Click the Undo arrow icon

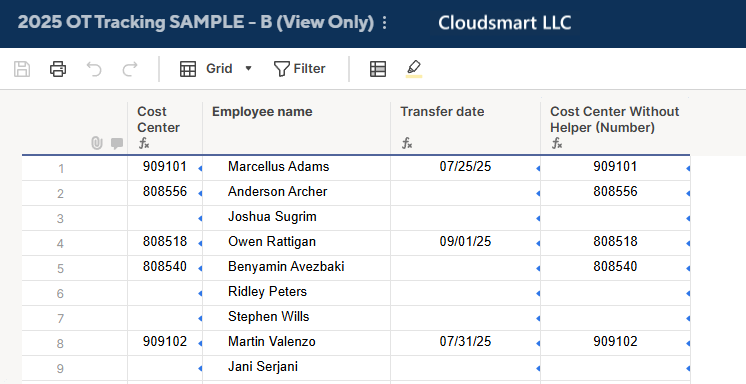pyautogui.click(x=94, y=69)
